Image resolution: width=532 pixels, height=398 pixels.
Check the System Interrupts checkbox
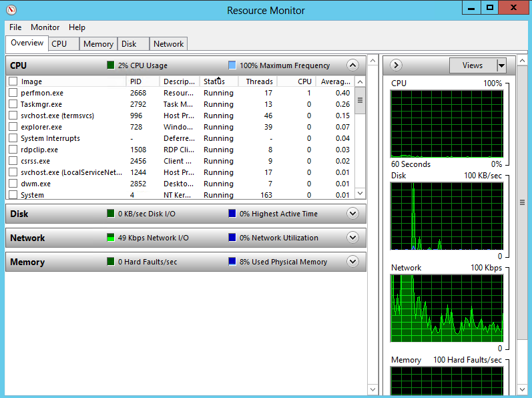pyautogui.click(x=13, y=138)
